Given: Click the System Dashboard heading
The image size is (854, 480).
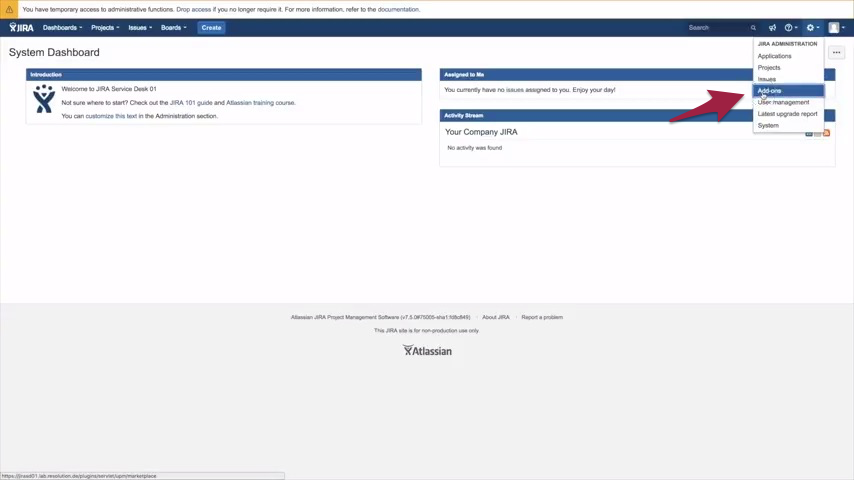Looking at the screenshot, I should 54,52.
